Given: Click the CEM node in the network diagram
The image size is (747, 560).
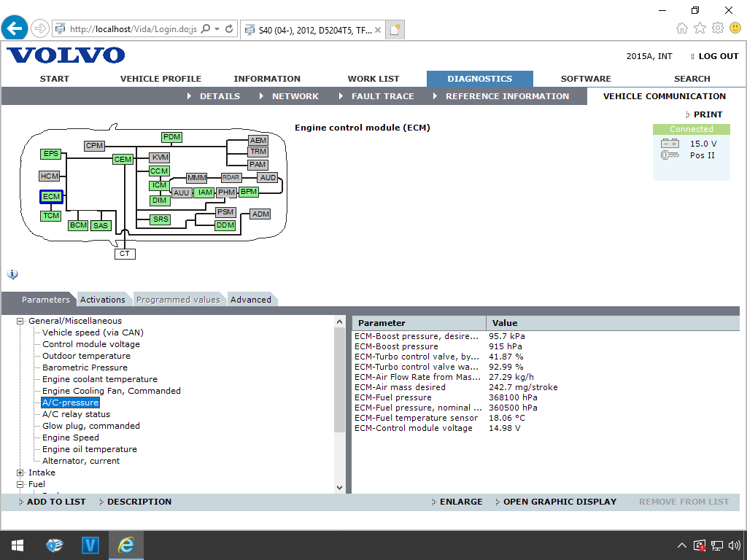Looking at the screenshot, I should coord(123,159).
